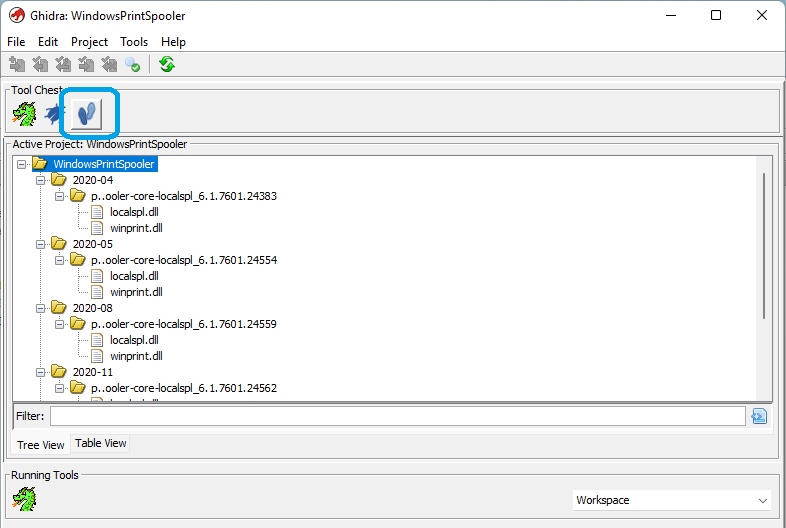Collapse the 6.1.7601.24554 subfolder node

pyautogui.click(x=59, y=260)
